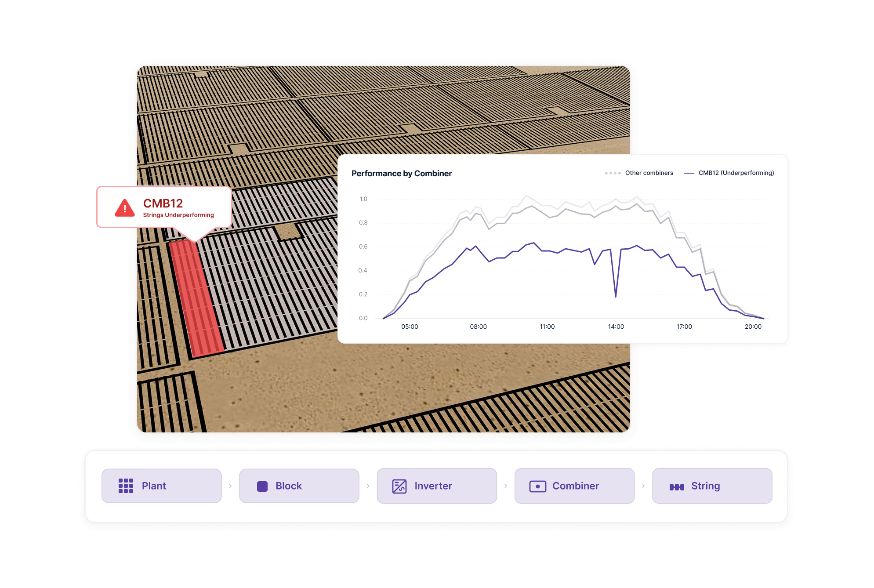The width and height of the screenshot is (874, 588).
Task: Click the red warning triangle icon
Action: [x=125, y=207]
